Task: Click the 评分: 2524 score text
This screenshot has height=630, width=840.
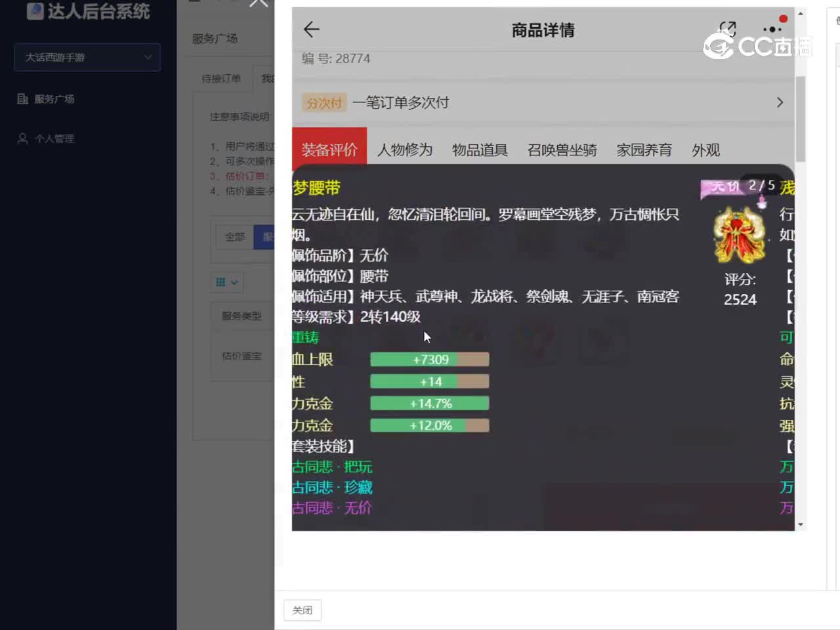Action: tap(740, 289)
